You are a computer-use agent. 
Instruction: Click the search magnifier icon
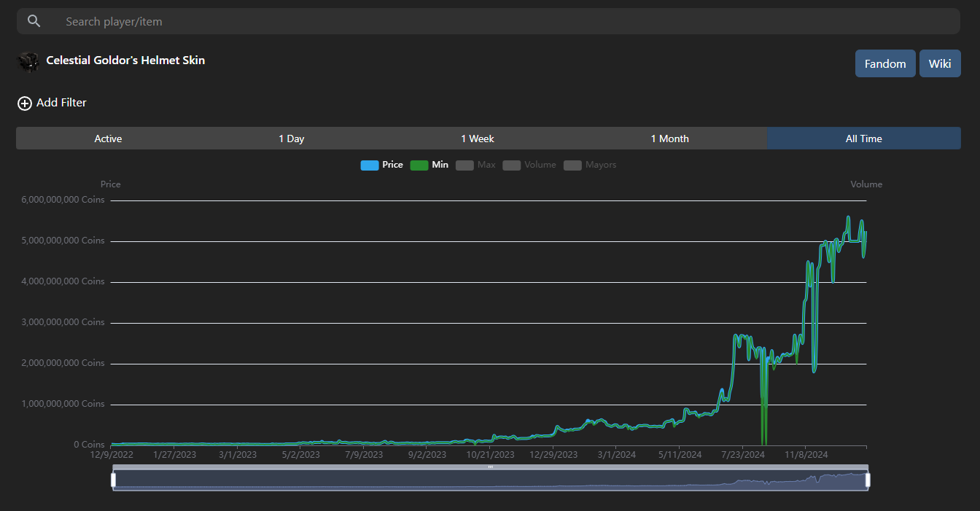point(34,21)
